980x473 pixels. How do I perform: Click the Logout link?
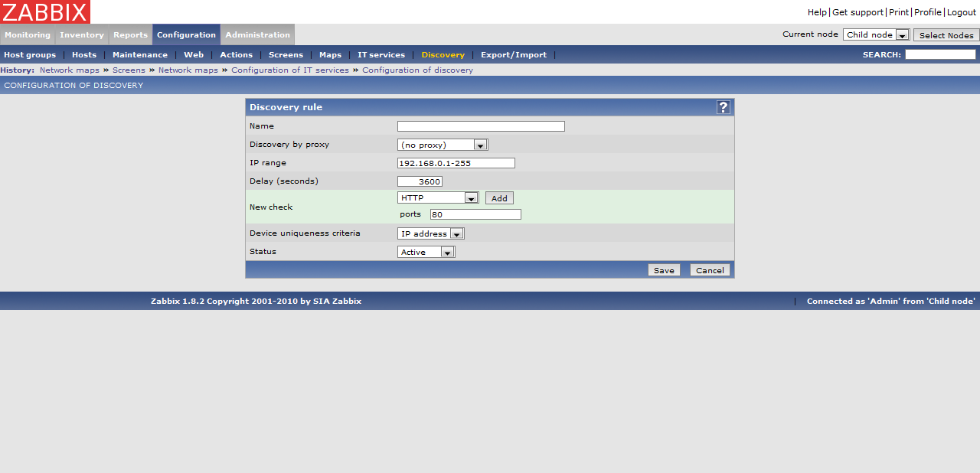click(962, 12)
